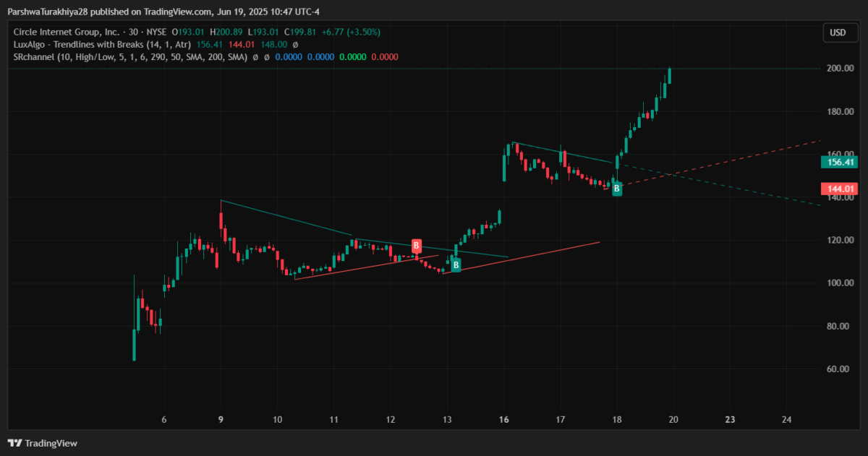Click date label 10 on time axis
Image resolution: width=868 pixels, height=456 pixels.
[277, 420]
